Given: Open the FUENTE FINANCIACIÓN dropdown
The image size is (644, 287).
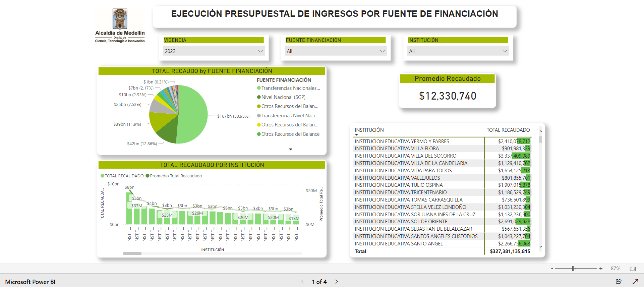Looking at the screenshot, I should 336,51.
